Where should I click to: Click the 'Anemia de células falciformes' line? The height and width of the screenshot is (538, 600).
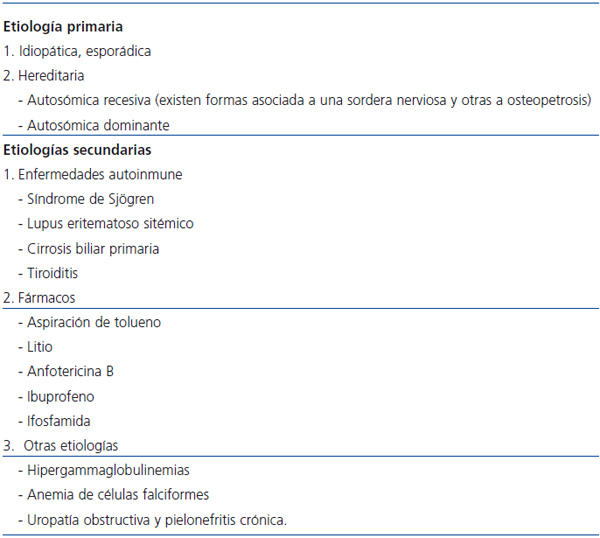(x=117, y=494)
